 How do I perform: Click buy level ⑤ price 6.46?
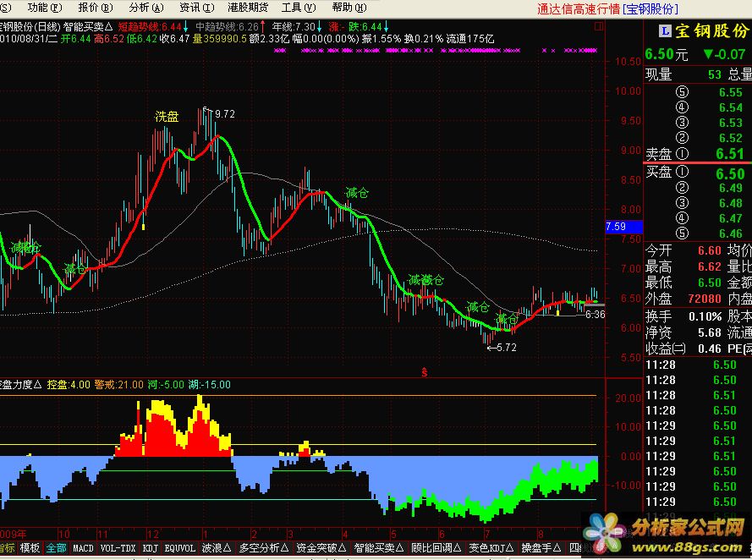click(x=730, y=233)
